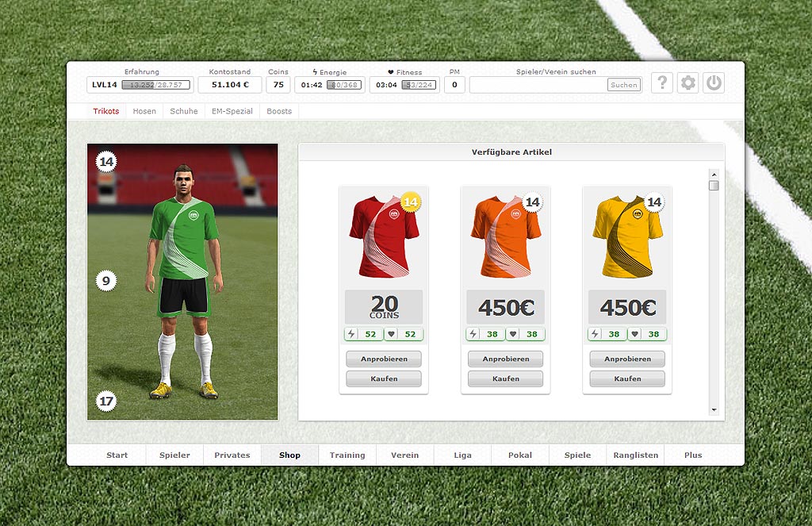Image resolution: width=812 pixels, height=526 pixels.
Task: Click the heart fitness stat 38 of yellow jersey
Action: point(647,334)
